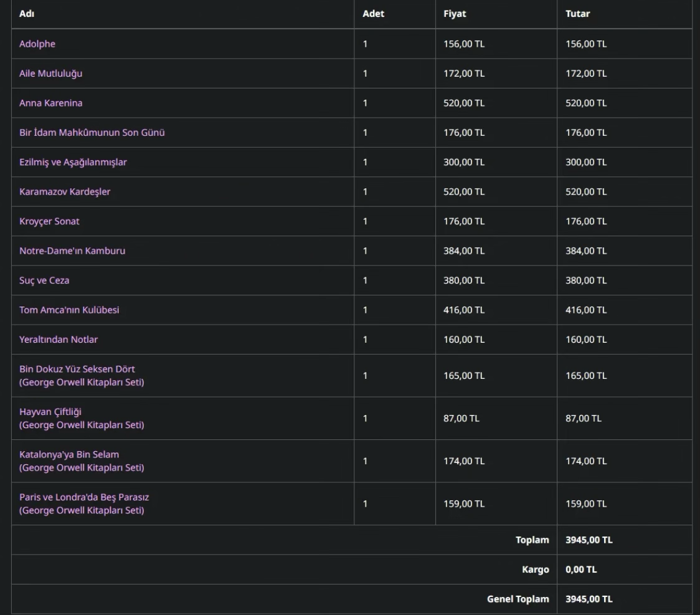Click Paris ve Londra'da Beş Parasız

(x=84, y=497)
